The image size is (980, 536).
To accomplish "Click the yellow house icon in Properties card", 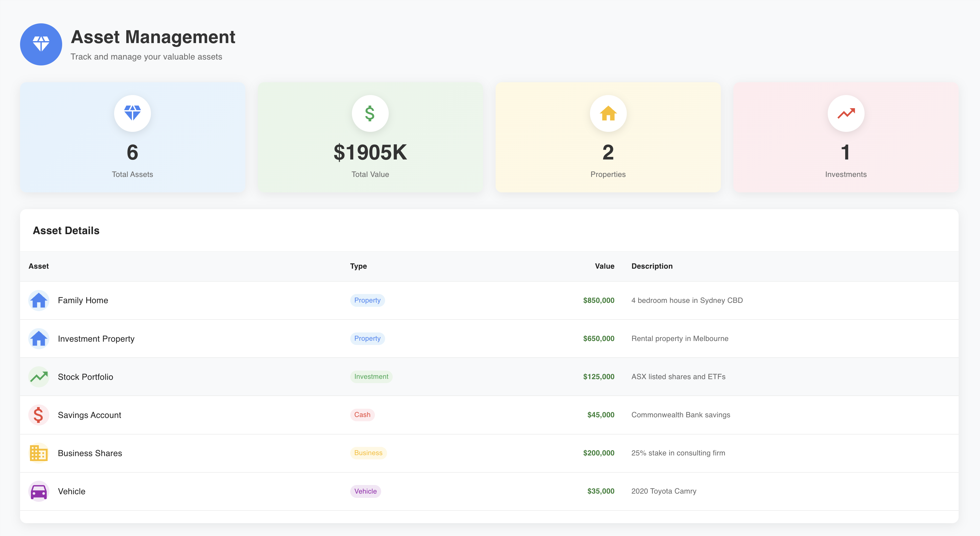I will coord(607,113).
